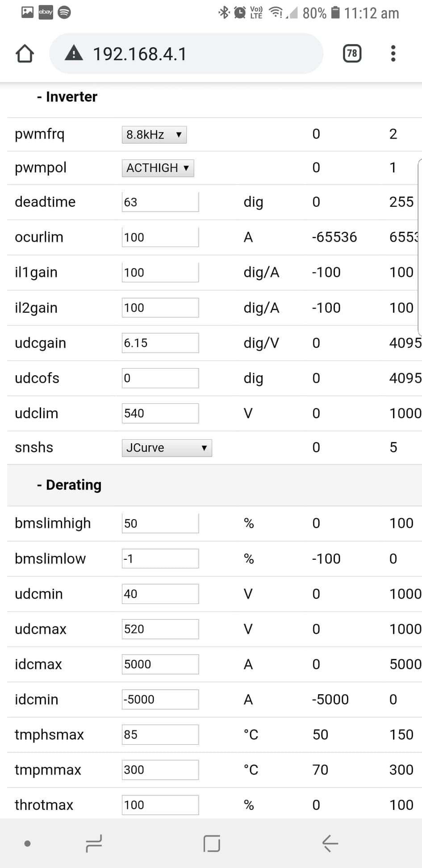Open the browser three-dot menu
Screen dimensions: 422x868
point(393,54)
